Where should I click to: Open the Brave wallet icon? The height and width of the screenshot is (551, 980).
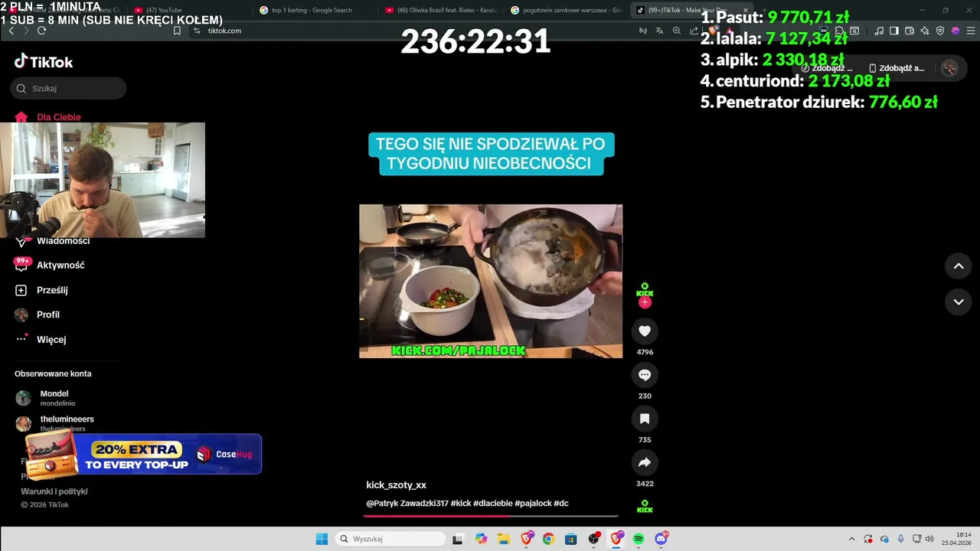point(910,31)
